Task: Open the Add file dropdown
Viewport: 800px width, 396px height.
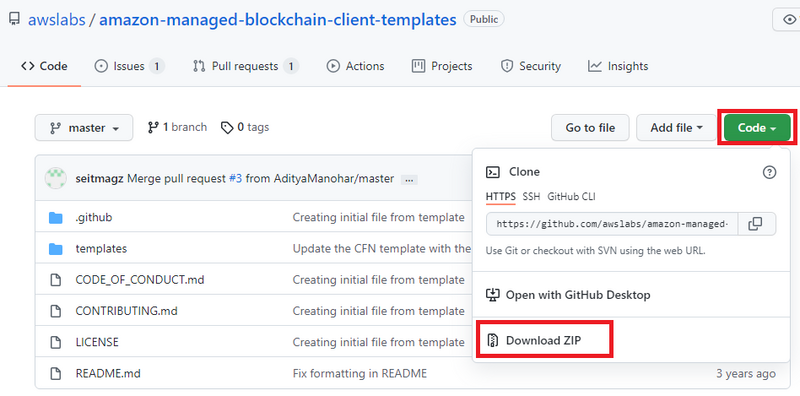Action: pyautogui.click(x=676, y=128)
